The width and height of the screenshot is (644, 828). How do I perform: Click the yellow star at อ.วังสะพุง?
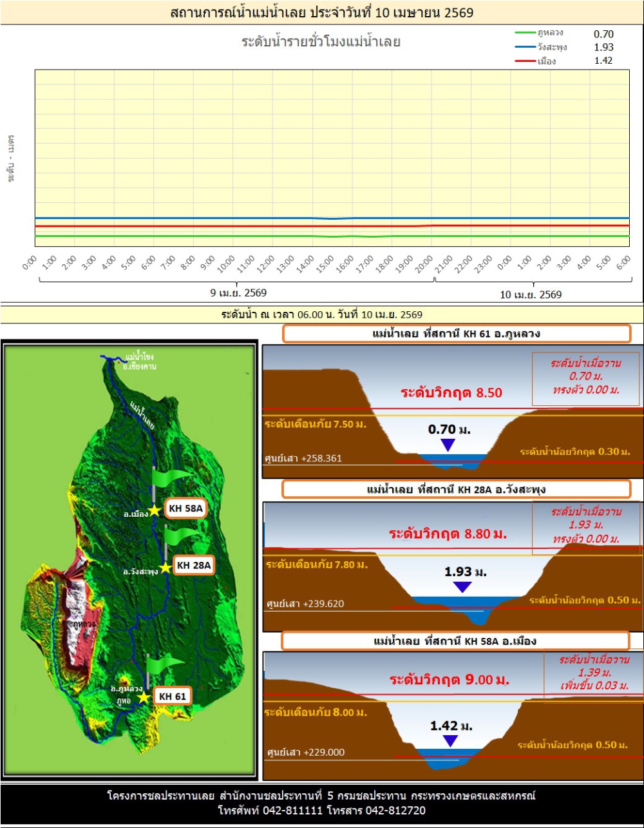pyautogui.click(x=166, y=568)
